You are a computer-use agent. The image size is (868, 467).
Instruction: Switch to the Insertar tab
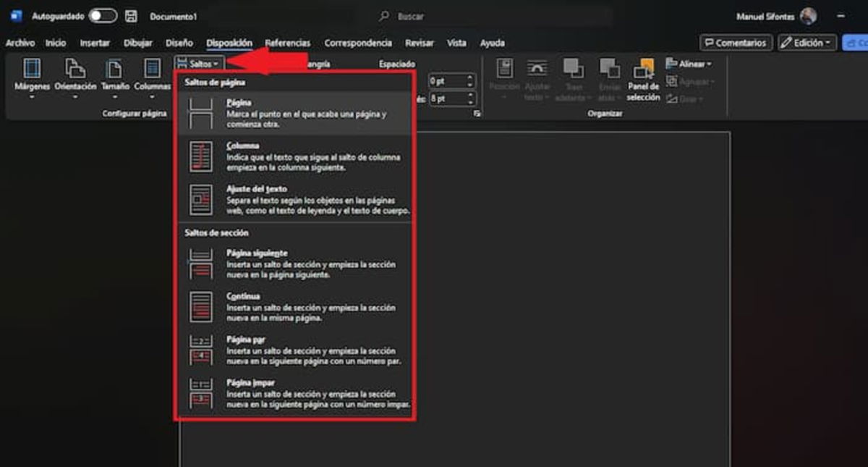95,43
